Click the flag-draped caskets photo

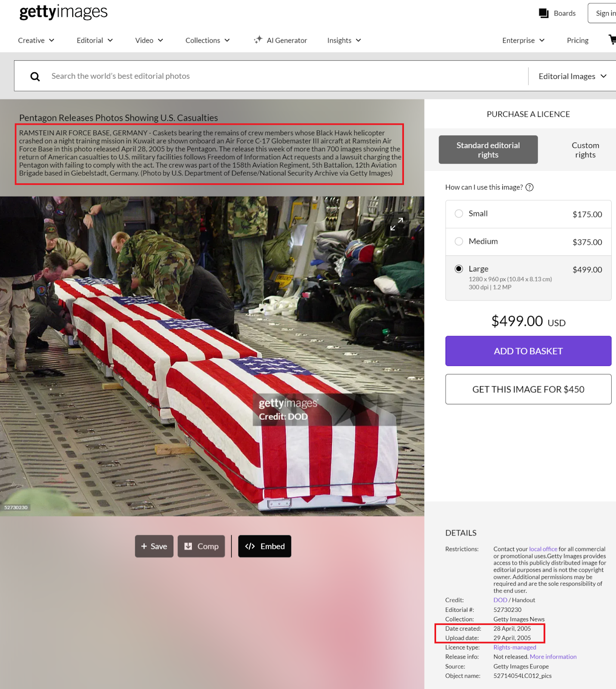click(212, 356)
